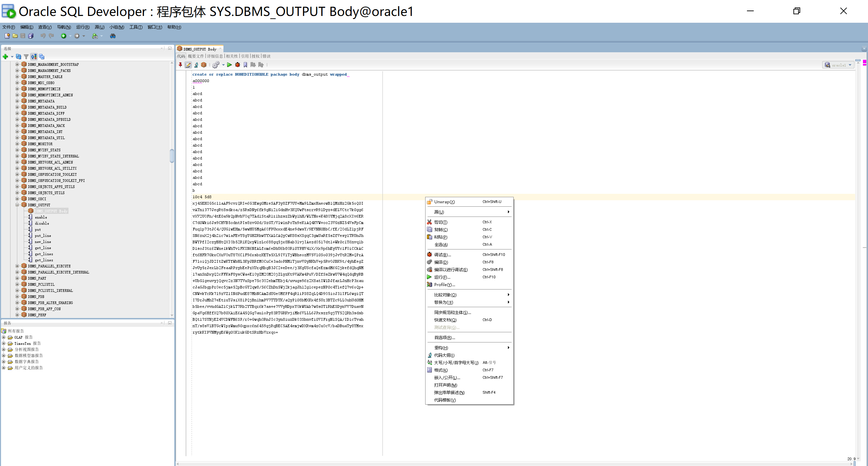
Task: Switch to the 详细信息 tab
Action: point(215,56)
